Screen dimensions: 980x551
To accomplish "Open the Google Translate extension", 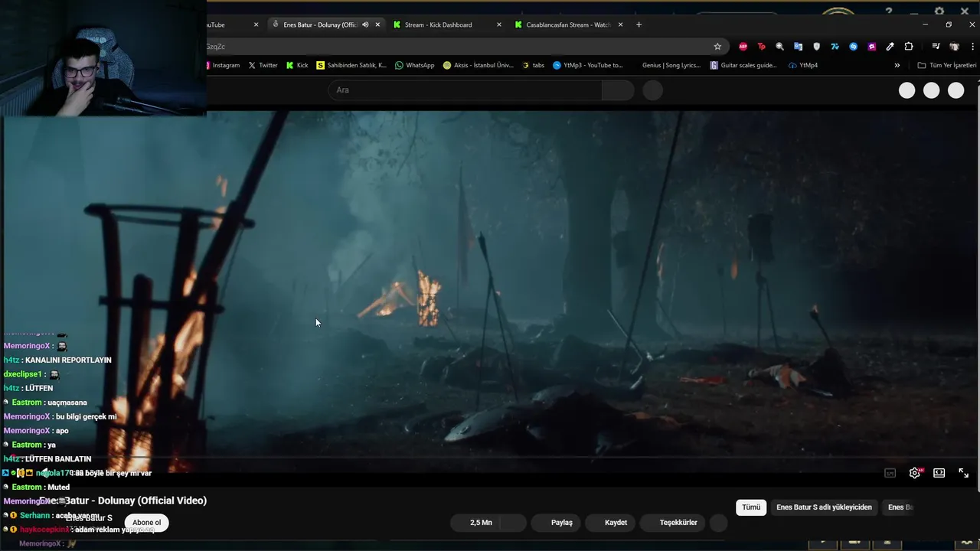I will [x=798, y=47].
